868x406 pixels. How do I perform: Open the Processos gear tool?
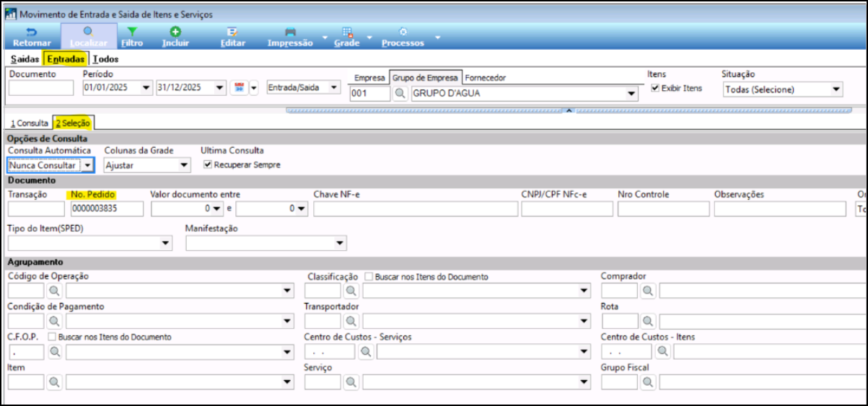(x=403, y=37)
